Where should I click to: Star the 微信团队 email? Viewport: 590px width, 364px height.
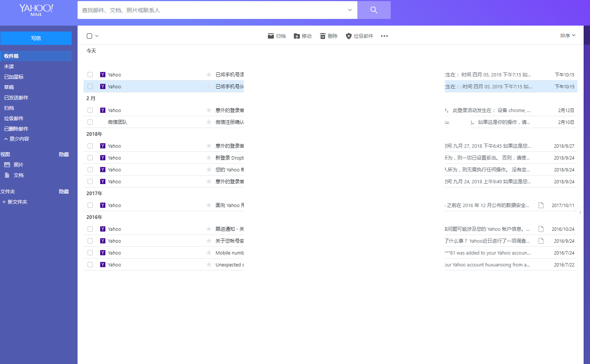click(209, 122)
